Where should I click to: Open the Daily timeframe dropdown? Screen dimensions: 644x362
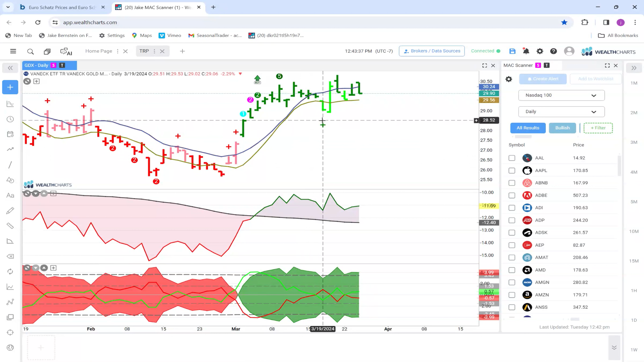561,112
